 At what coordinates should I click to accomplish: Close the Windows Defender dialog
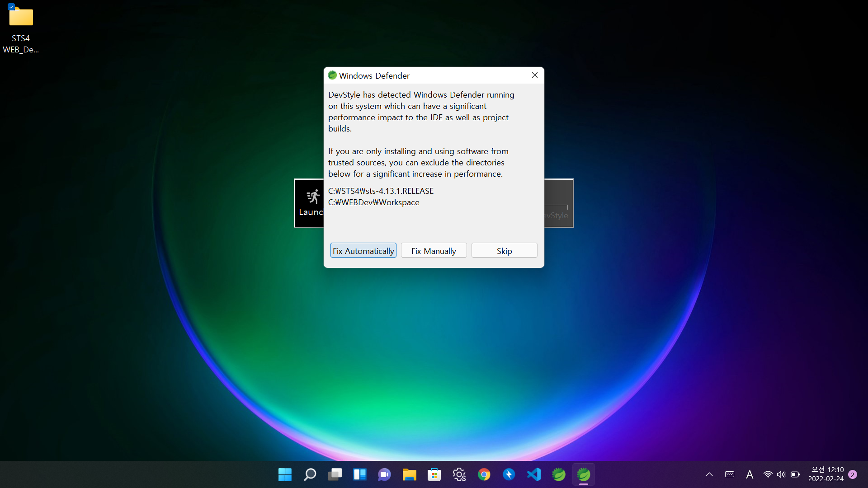(535, 75)
